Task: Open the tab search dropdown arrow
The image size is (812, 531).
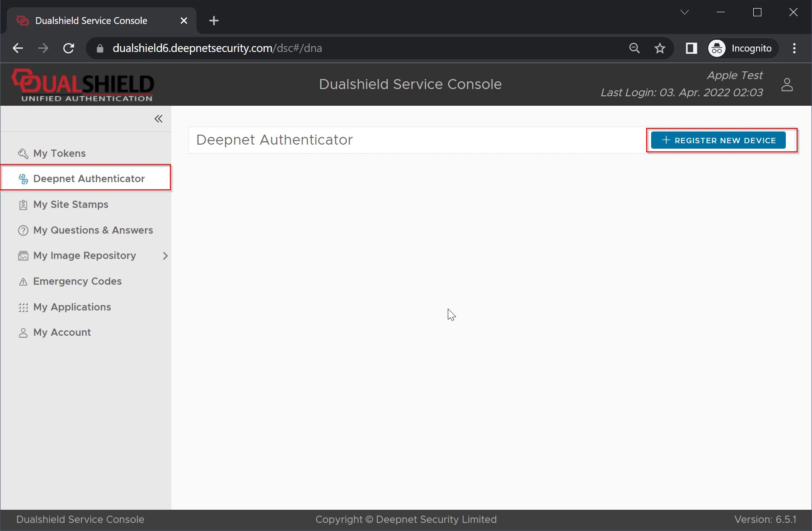Action: pyautogui.click(x=684, y=13)
